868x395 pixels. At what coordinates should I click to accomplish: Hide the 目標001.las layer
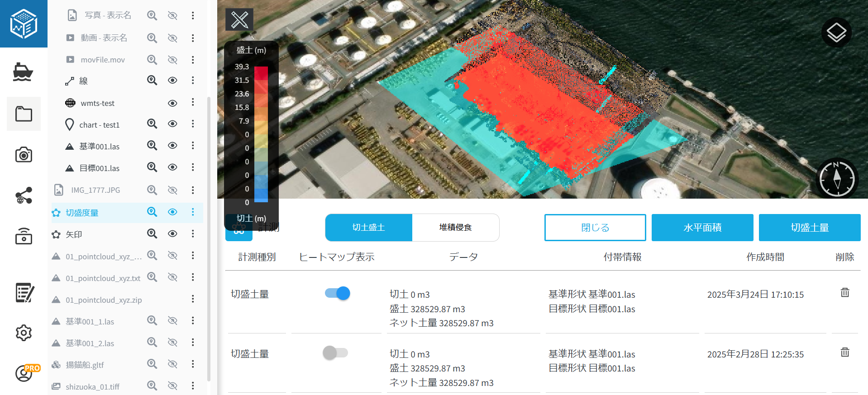172,167
